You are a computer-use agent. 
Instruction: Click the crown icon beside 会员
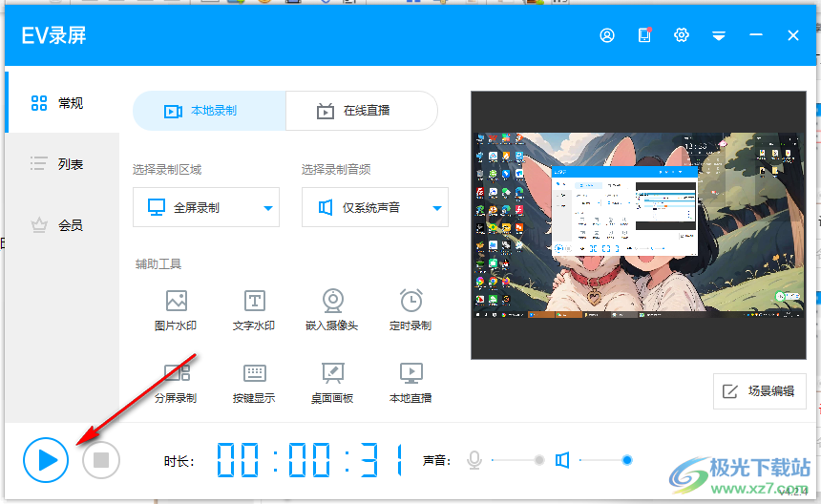39,225
